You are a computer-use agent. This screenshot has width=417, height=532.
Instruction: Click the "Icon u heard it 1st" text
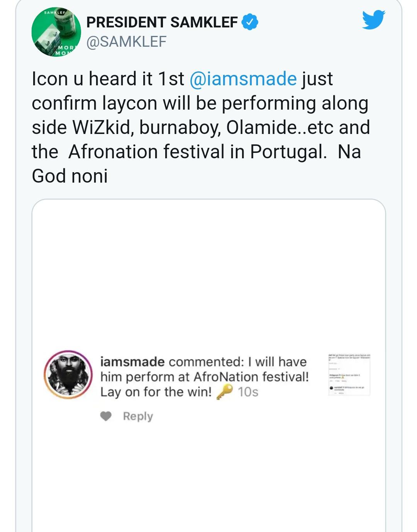point(108,79)
